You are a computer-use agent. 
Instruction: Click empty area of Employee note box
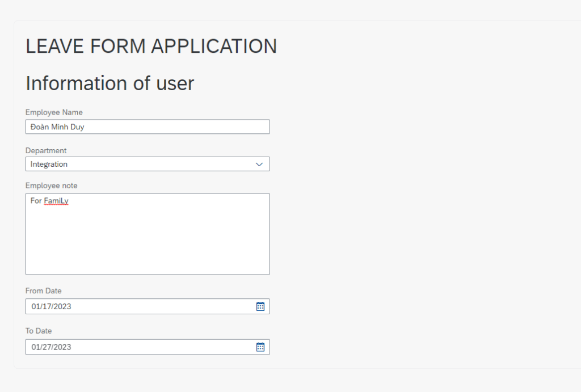148,244
